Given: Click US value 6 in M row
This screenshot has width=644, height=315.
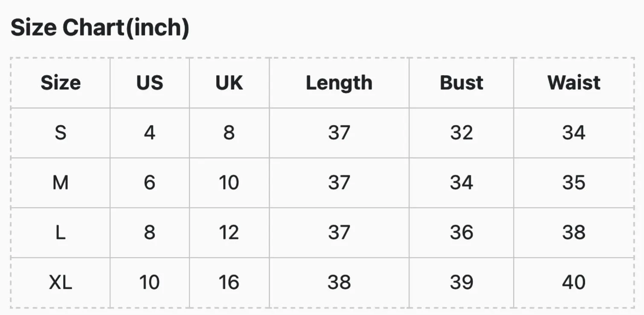Looking at the screenshot, I should pos(150,183).
